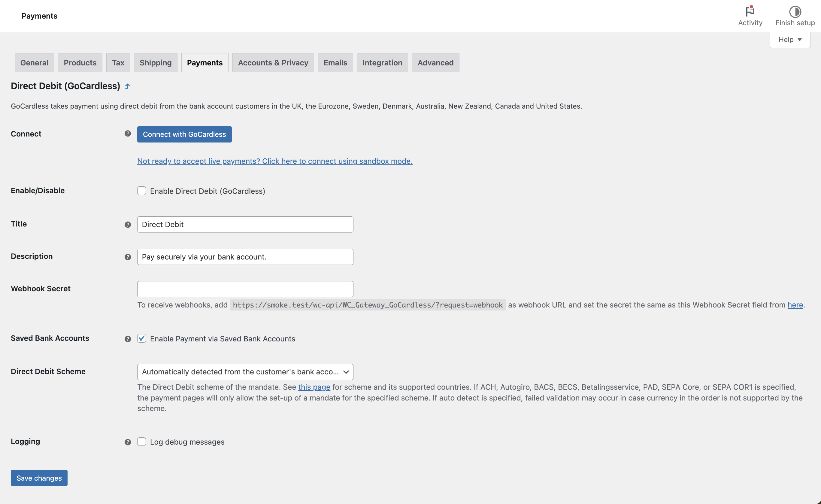Screen dimensions: 821x504
Task: Open the Tax tab
Action: [x=118, y=63]
